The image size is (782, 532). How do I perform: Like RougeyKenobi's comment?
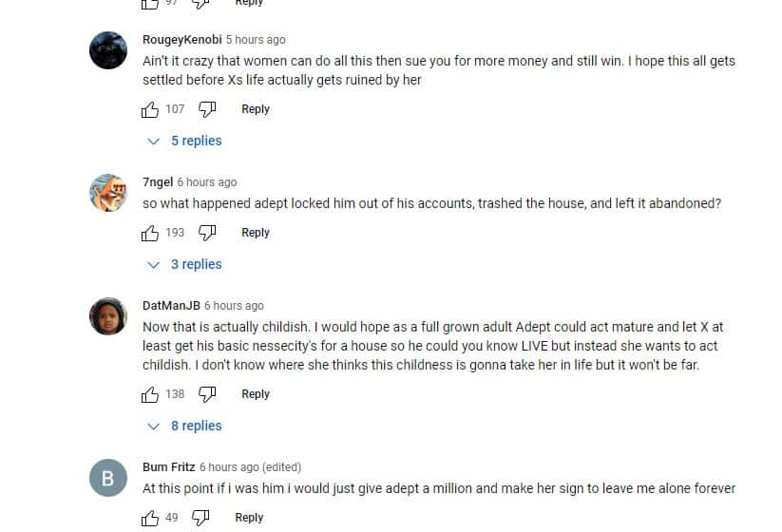click(x=150, y=109)
